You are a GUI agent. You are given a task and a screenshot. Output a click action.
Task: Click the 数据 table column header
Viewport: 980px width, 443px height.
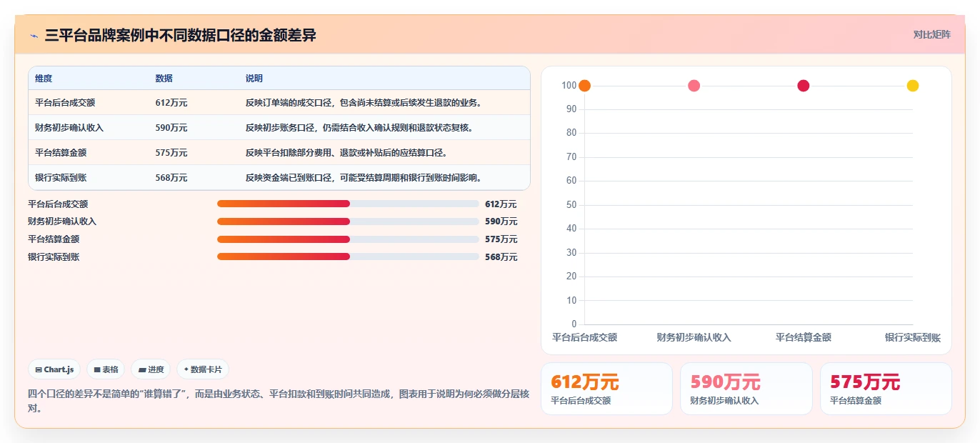tap(164, 79)
